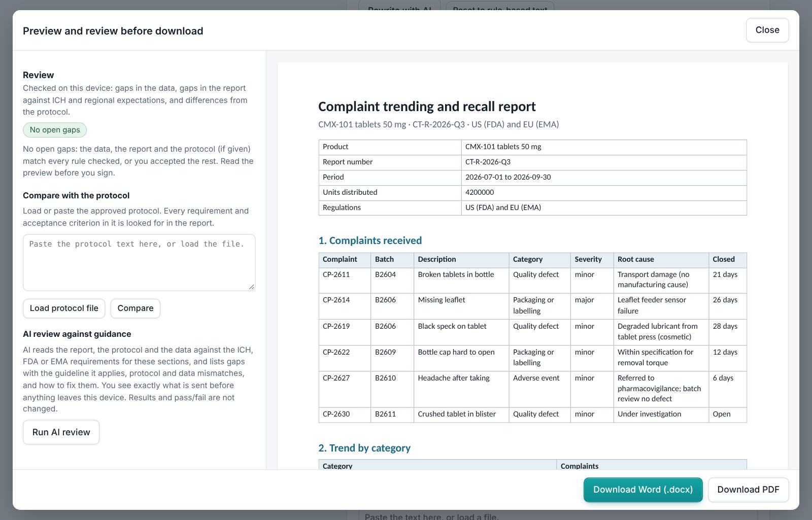Select the CP-2619 complaint cell
Image resolution: width=812 pixels, height=520 pixels.
pos(345,332)
